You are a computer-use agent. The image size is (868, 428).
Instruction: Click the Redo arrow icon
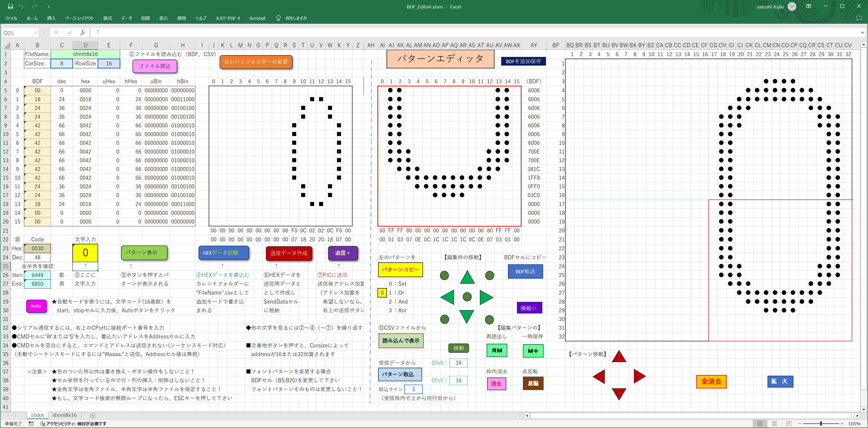click(x=35, y=6)
